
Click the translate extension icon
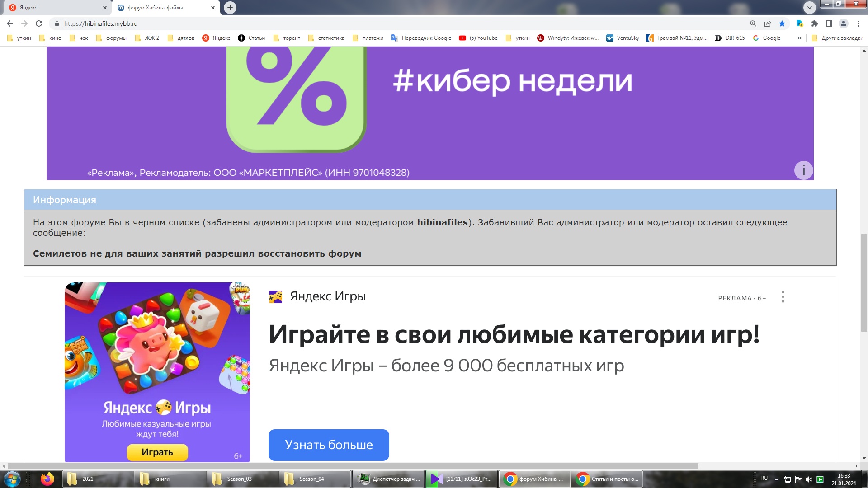click(800, 23)
